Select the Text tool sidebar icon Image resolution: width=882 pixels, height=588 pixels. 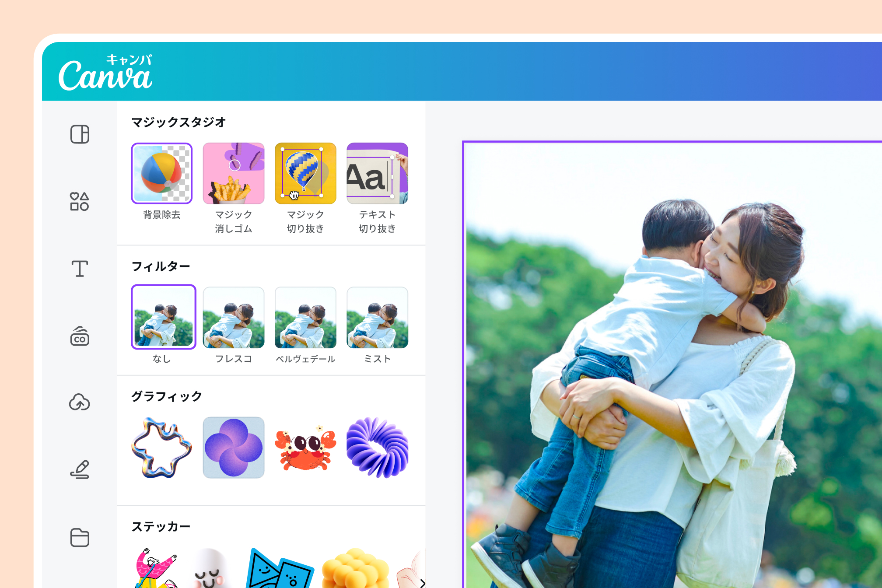[x=80, y=269]
